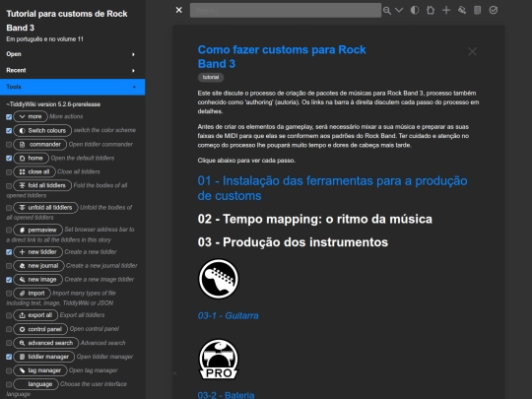Click the 'permaview' button
532x399 pixels.
pos(38,230)
